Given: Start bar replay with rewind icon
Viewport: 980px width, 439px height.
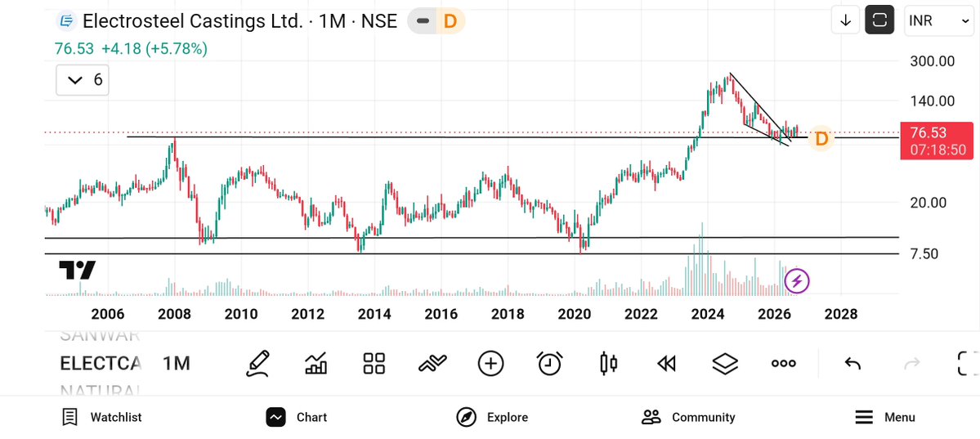Looking at the screenshot, I should 667,363.
